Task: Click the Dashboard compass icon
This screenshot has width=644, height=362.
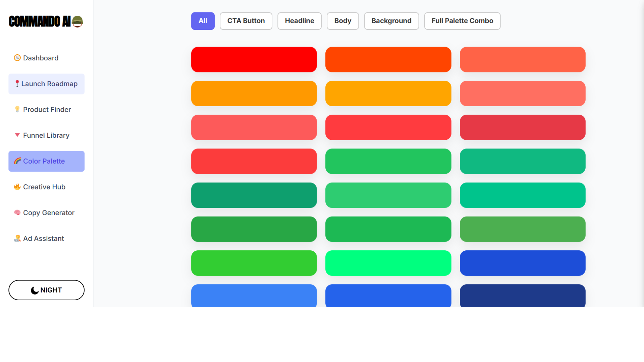Action: point(17,58)
